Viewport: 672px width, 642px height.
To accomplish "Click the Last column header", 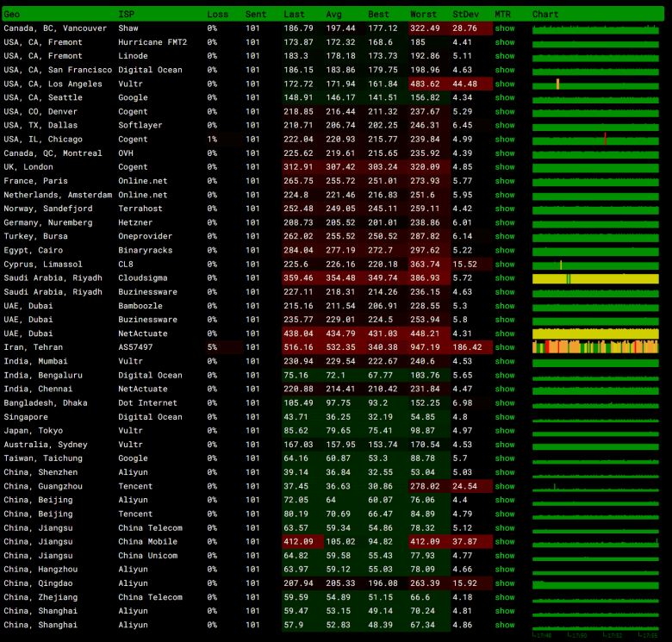I will 294,14.
